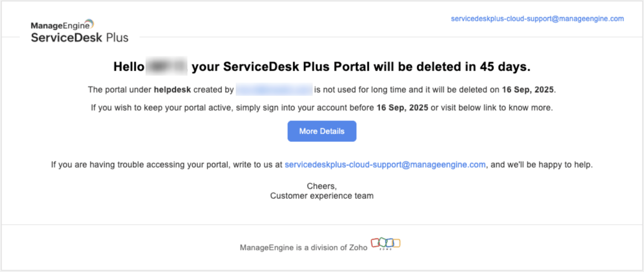
Task: Click the bold word helpdesk
Action: click(172, 90)
